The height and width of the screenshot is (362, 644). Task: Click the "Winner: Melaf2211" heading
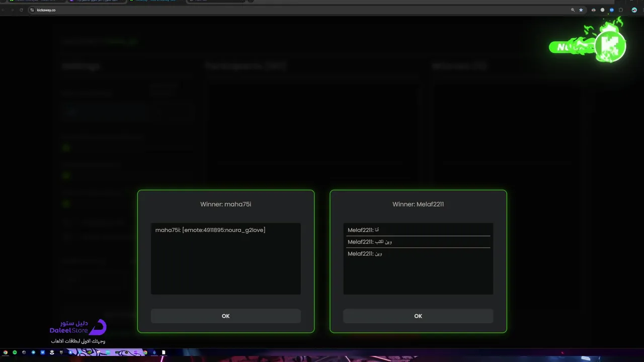pyautogui.click(x=418, y=204)
